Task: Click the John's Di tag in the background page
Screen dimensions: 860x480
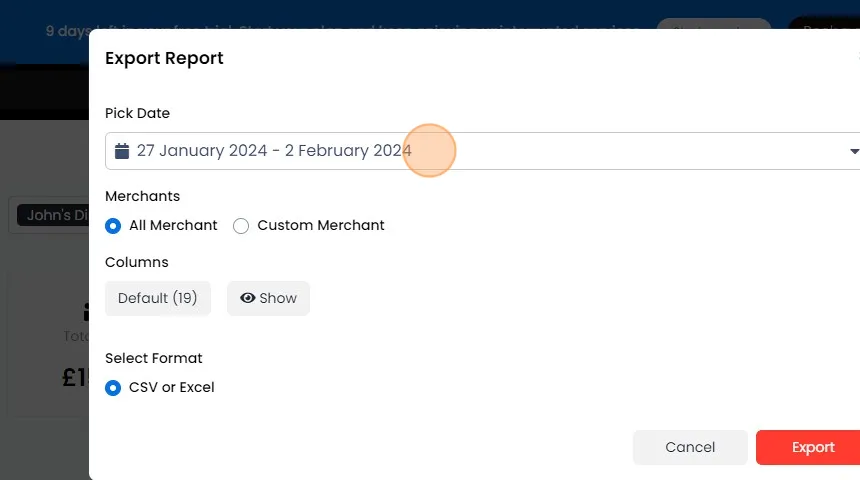Action: 53,215
